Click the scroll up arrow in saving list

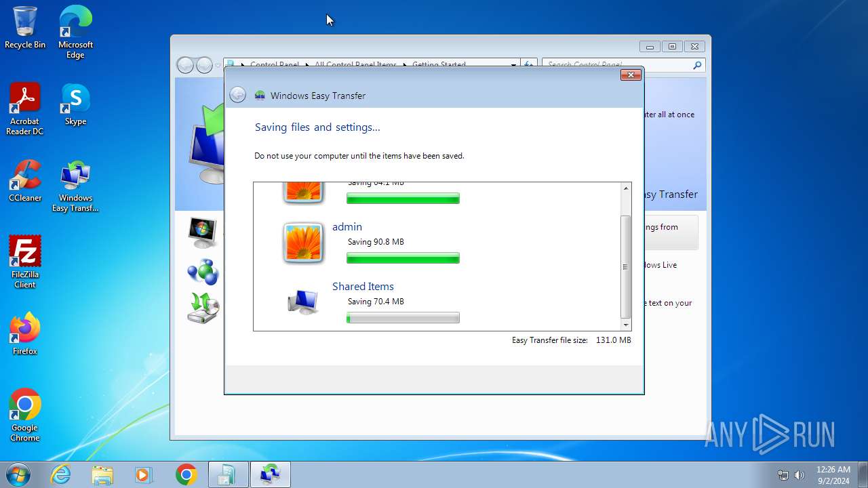tap(625, 188)
